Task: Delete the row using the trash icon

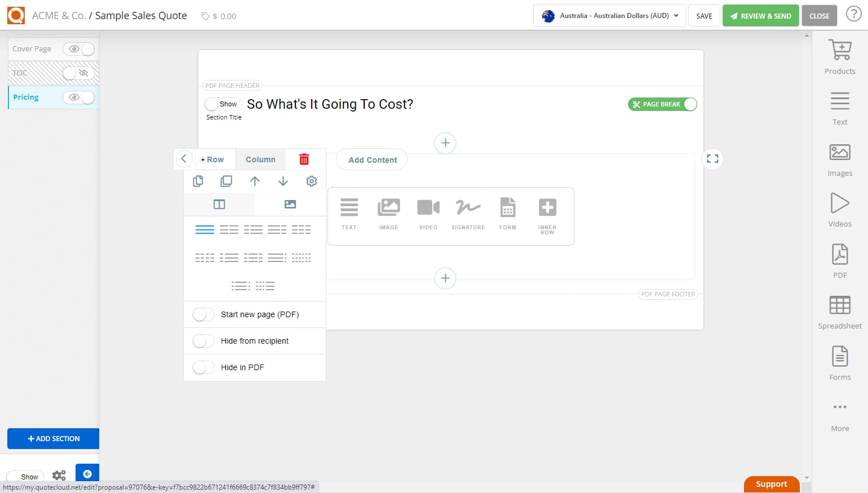Action: click(304, 159)
